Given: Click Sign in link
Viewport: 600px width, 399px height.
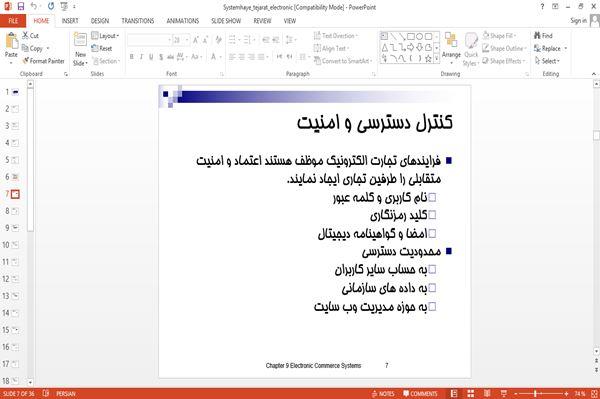Looking at the screenshot, I should point(578,21).
